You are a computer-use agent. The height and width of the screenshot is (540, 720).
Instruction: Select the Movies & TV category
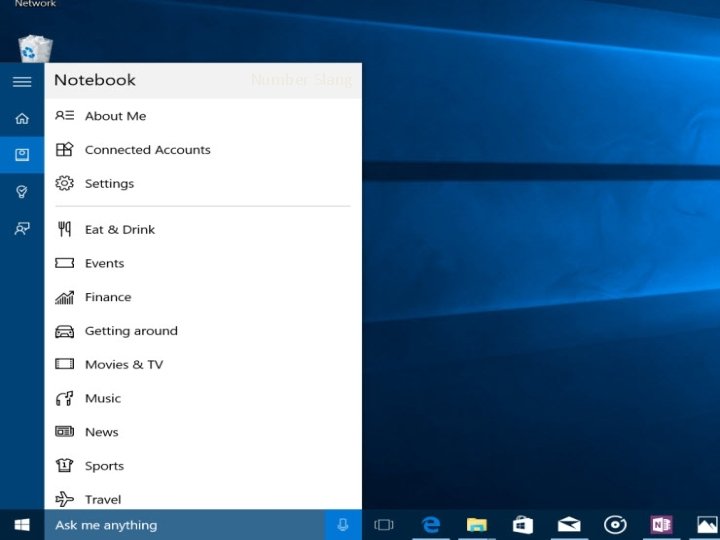tap(123, 365)
